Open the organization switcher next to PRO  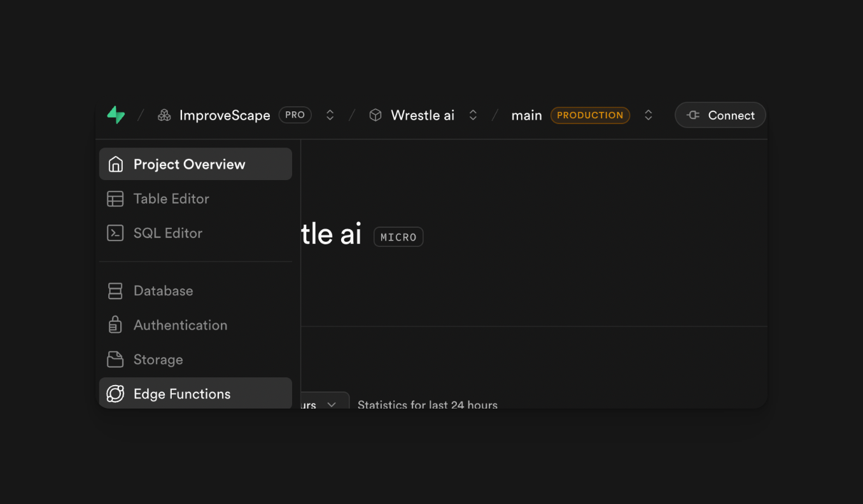coord(330,115)
